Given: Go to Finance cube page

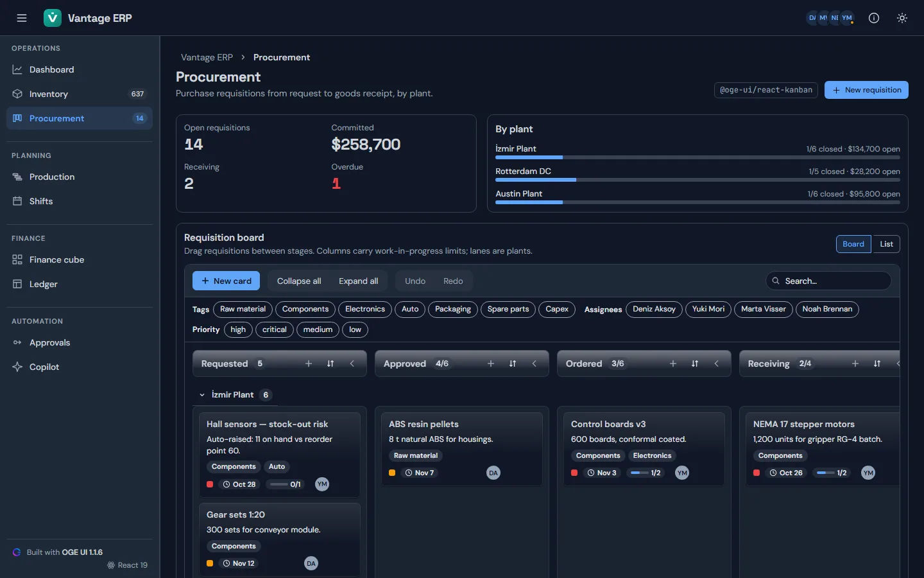Looking at the screenshot, I should point(80,259).
